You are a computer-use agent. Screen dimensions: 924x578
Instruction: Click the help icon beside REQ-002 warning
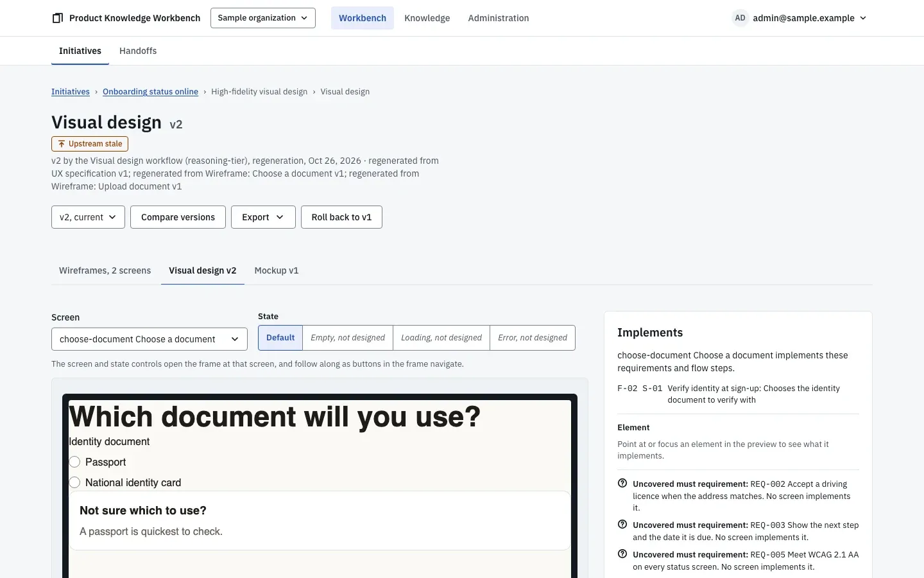pyautogui.click(x=622, y=484)
